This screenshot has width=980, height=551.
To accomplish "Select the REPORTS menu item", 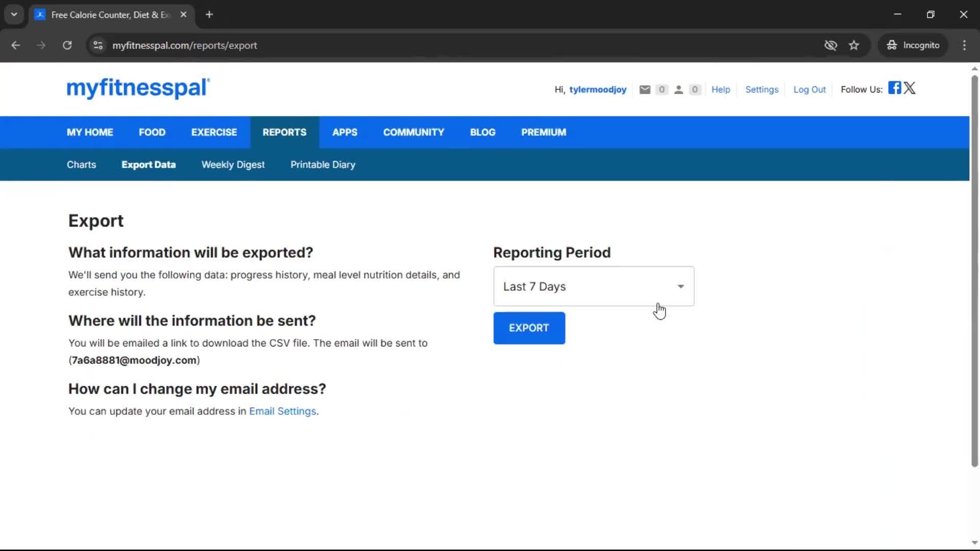I will pos(284,132).
